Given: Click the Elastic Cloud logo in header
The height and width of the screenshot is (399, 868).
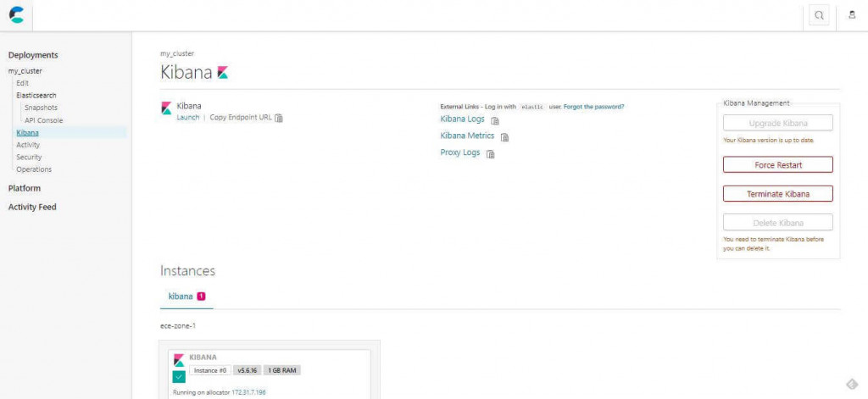Looking at the screenshot, I should coord(17,15).
